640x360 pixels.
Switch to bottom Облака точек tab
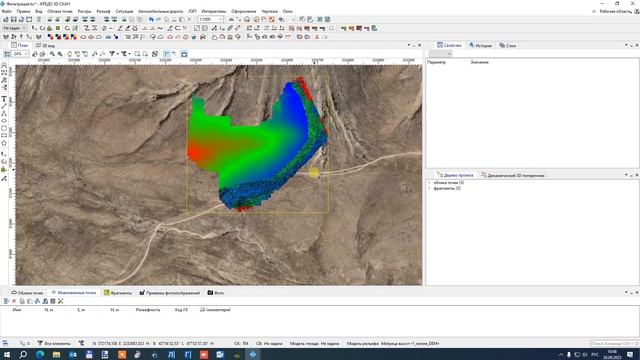point(27,293)
